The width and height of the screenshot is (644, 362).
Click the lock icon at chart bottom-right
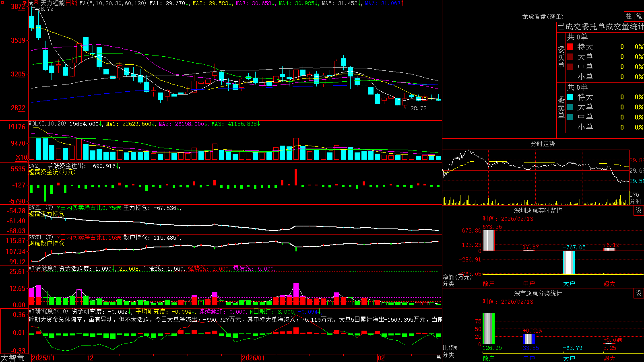439,357
